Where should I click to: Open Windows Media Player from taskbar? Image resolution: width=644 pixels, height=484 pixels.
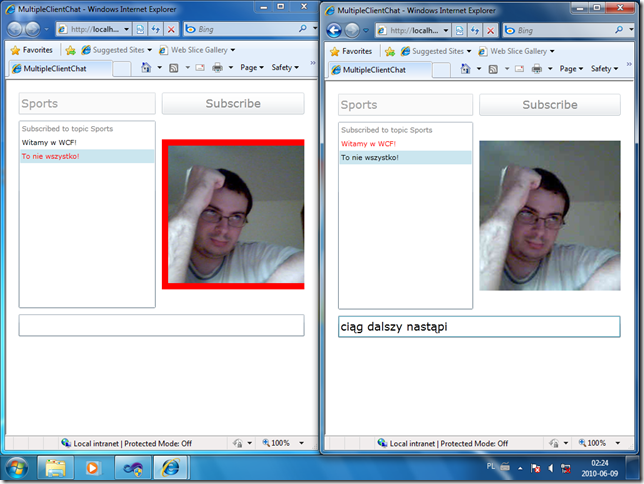(x=92, y=468)
